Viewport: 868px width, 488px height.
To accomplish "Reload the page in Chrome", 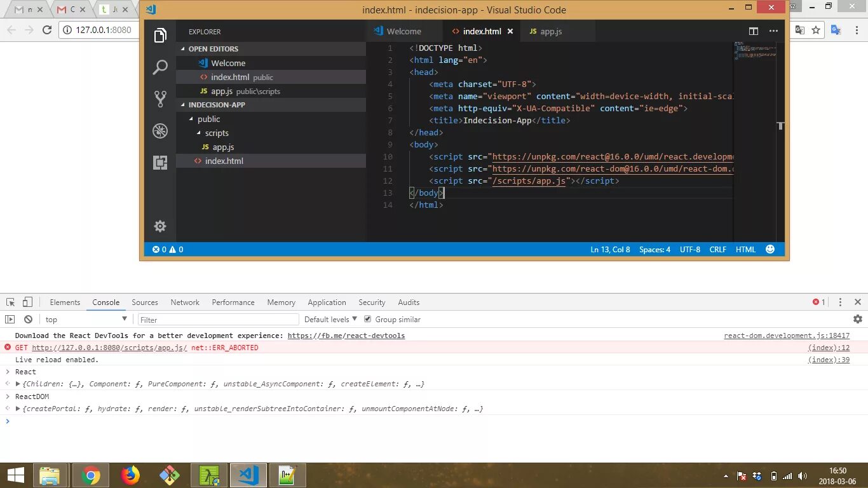I will point(47,30).
